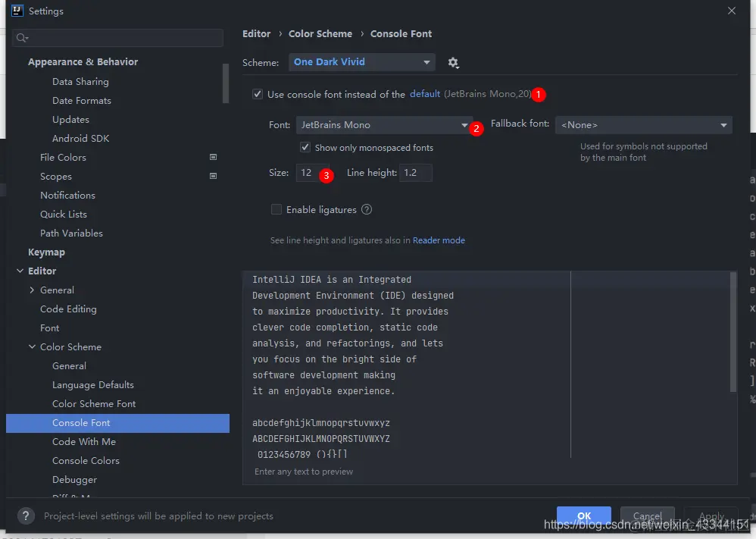Click the Cancel button
This screenshot has height=539, width=756.
pyautogui.click(x=647, y=515)
